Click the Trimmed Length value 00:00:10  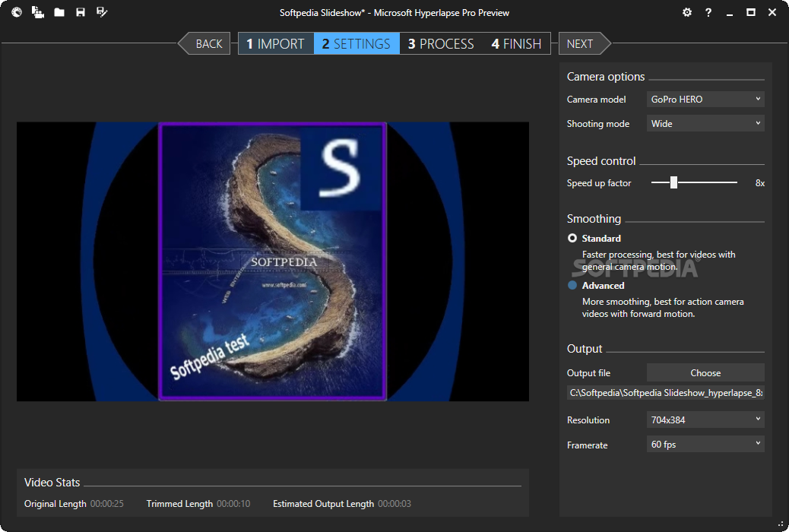click(x=233, y=504)
